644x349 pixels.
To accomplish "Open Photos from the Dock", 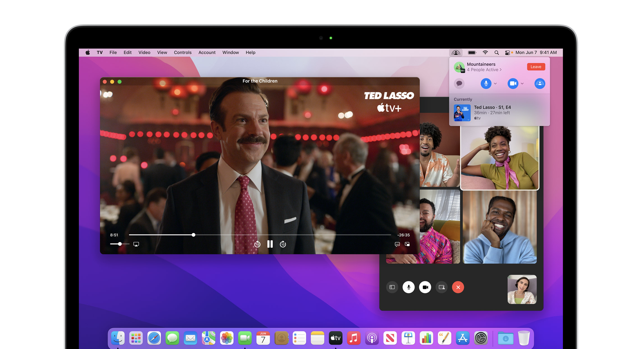I will tap(227, 338).
